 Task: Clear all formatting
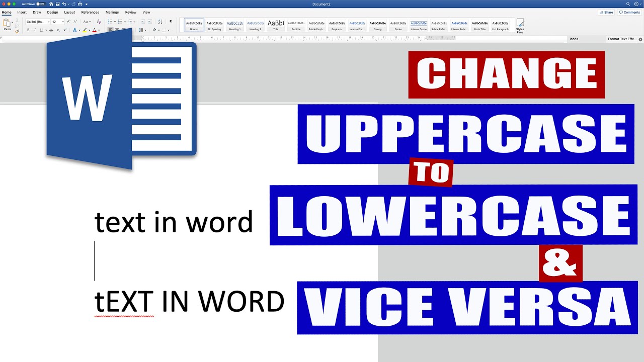pos(99,22)
